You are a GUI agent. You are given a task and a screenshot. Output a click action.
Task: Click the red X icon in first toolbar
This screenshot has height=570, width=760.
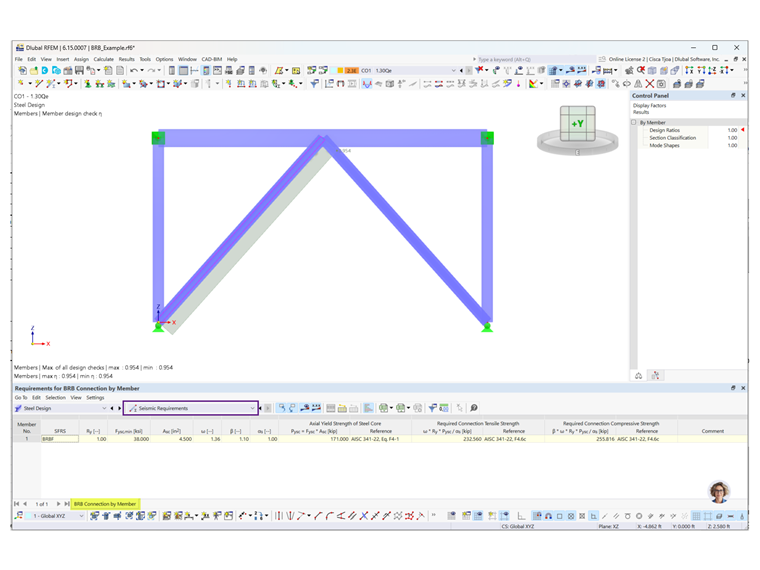pos(479,70)
